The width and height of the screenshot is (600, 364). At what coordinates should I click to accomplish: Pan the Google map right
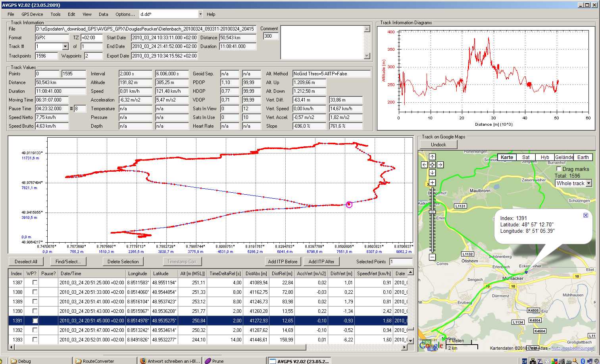440,165
